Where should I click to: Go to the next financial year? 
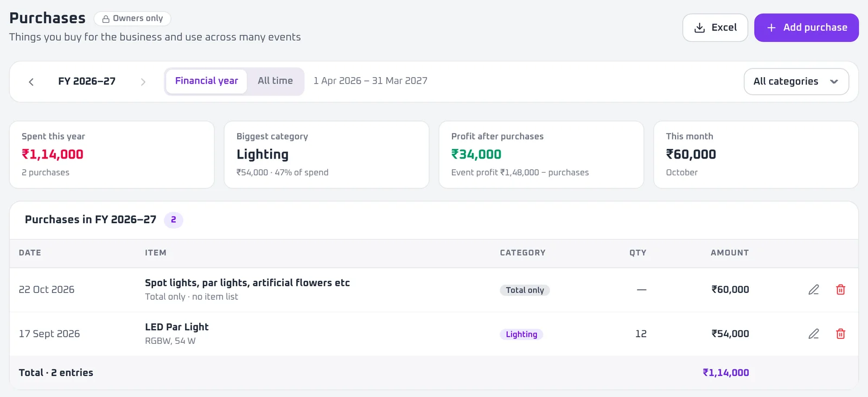tap(143, 81)
